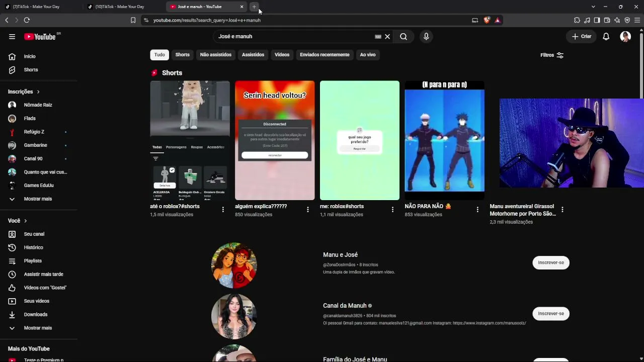Bookmark this page with bookmark icon
The image size is (644, 362).
click(133, 20)
